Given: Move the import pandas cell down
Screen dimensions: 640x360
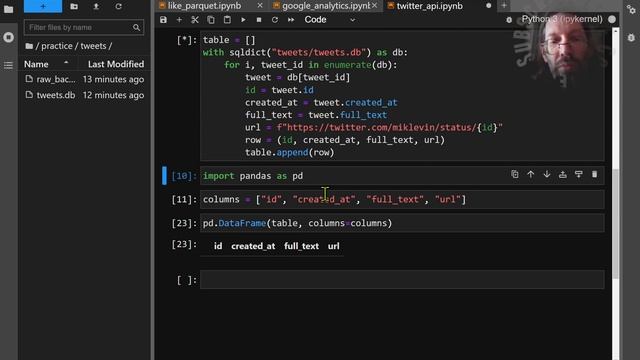Looking at the screenshot, I should (547, 174).
